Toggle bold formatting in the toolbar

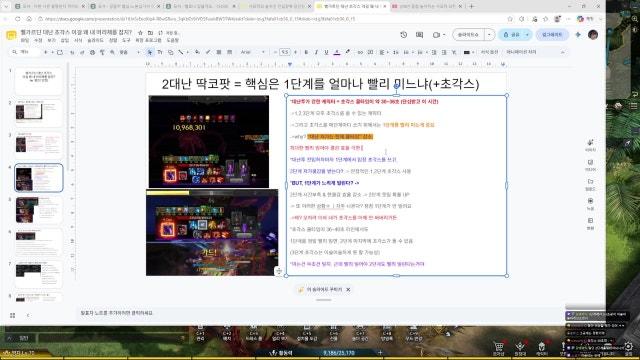pos(306,52)
